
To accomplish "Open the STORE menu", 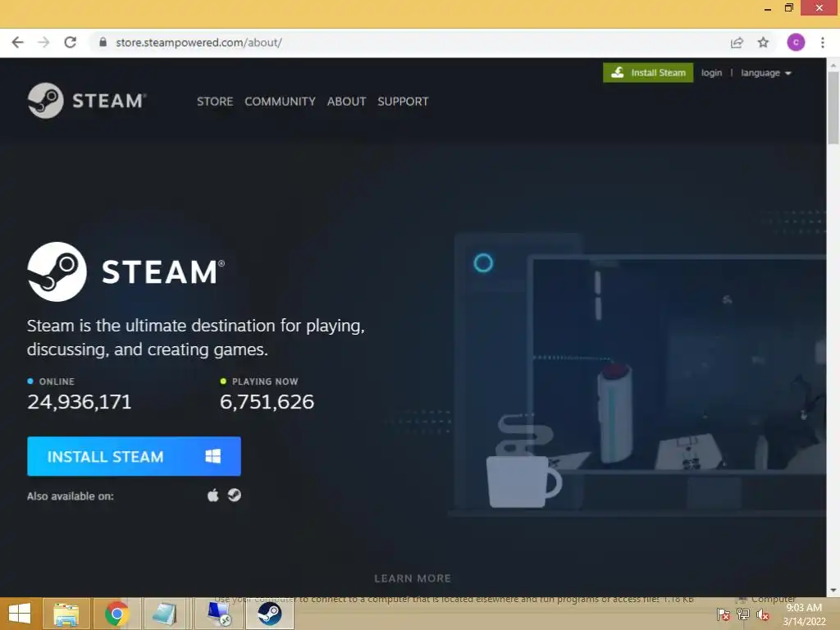I will coord(215,101).
